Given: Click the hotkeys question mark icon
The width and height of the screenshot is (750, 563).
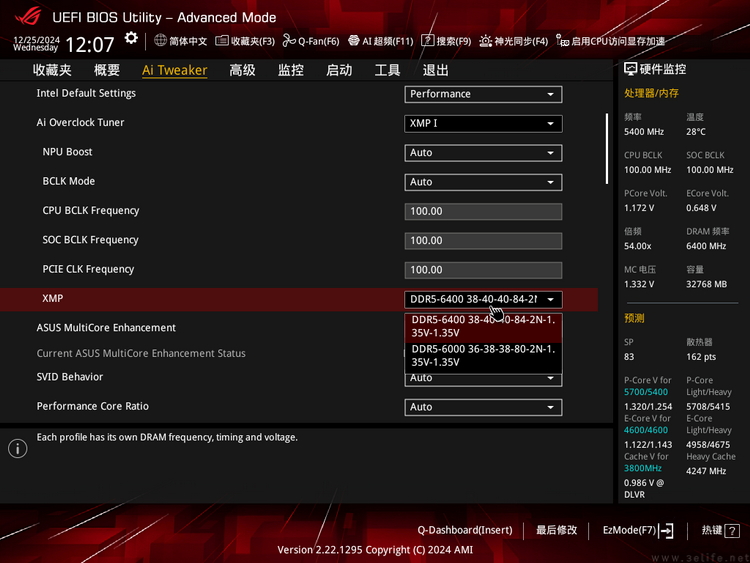Looking at the screenshot, I should (x=732, y=530).
